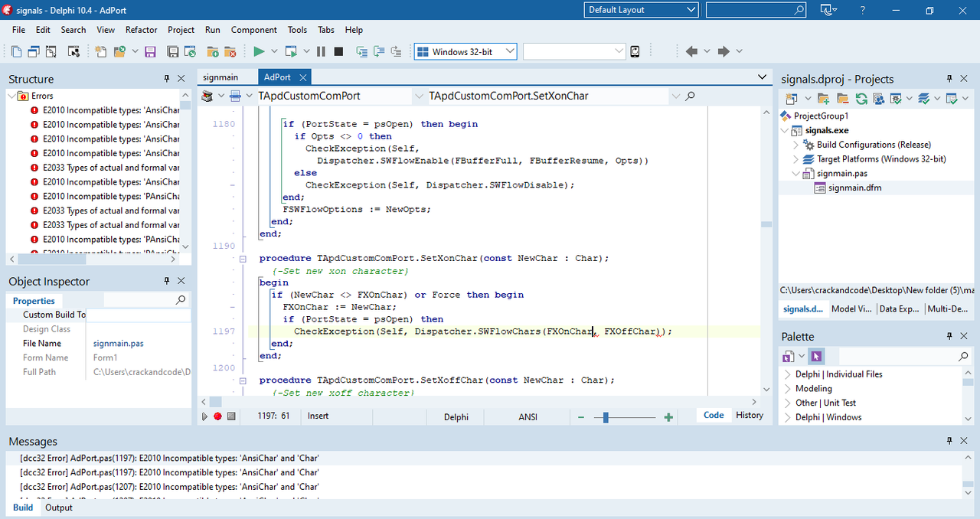This screenshot has height=519, width=980.
Task: Click the device rotation icon in toolbar
Action: click(635, 51)
